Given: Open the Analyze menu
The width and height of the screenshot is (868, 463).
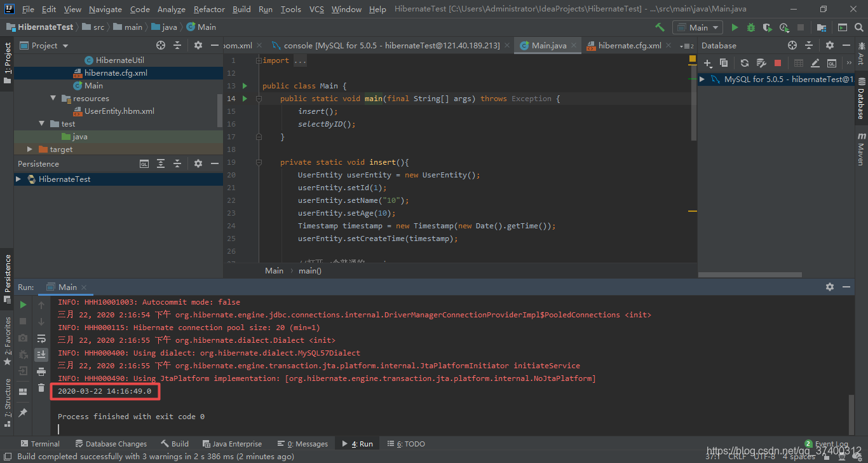Looking at the screenshot, I should click(x=172, y=9).
